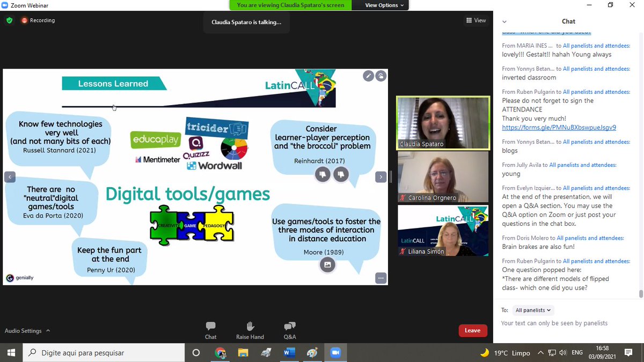Screen dimensions: 644x362
Task: Click the puzzle pieces graphic
Action: click(192, 225)
